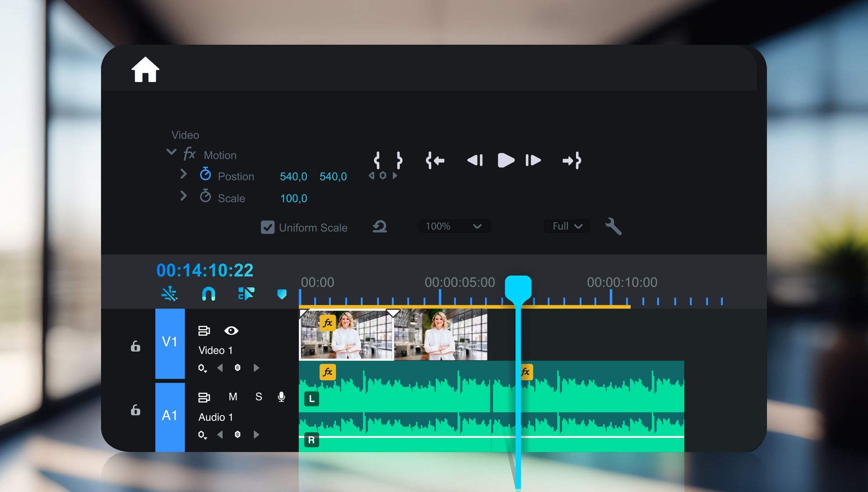The width and height of the screenshot is (868, 492).
Task: Mute Audio 1 with the M button
Action: (x=233, y=397)
